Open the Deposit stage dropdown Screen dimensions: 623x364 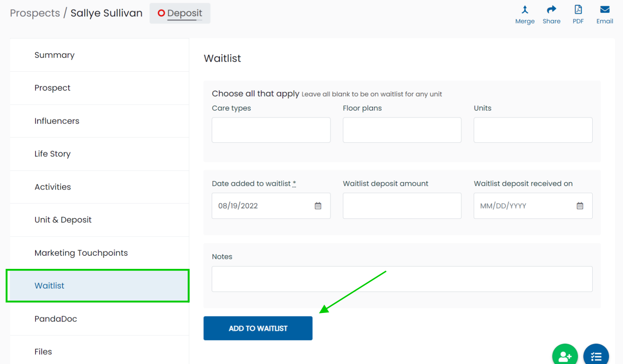[180, 13]
